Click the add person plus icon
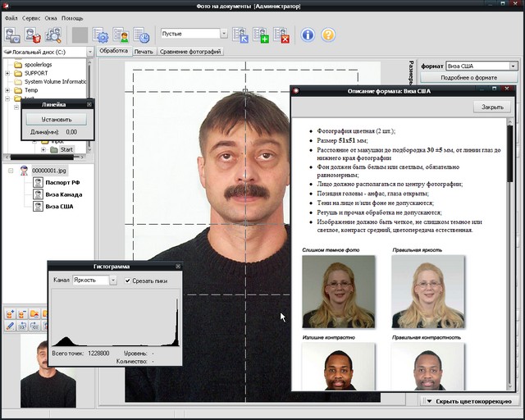The image size is (525, 420). point(10,314)
